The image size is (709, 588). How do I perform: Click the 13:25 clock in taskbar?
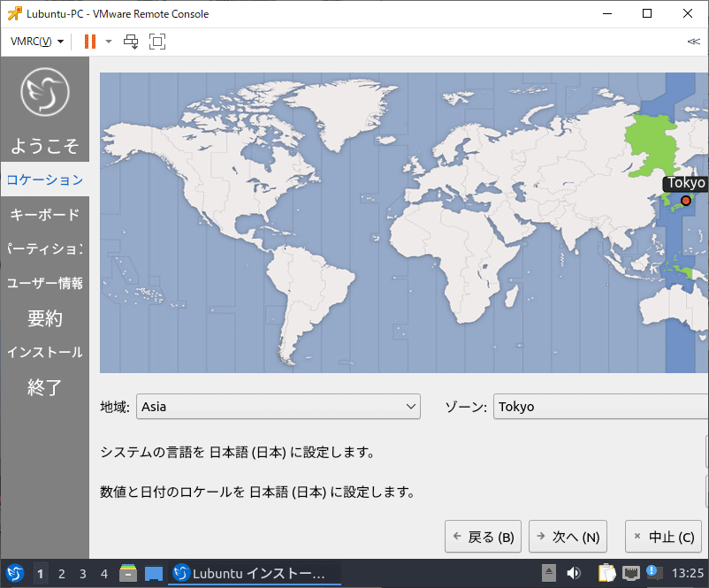coord(688,574)
